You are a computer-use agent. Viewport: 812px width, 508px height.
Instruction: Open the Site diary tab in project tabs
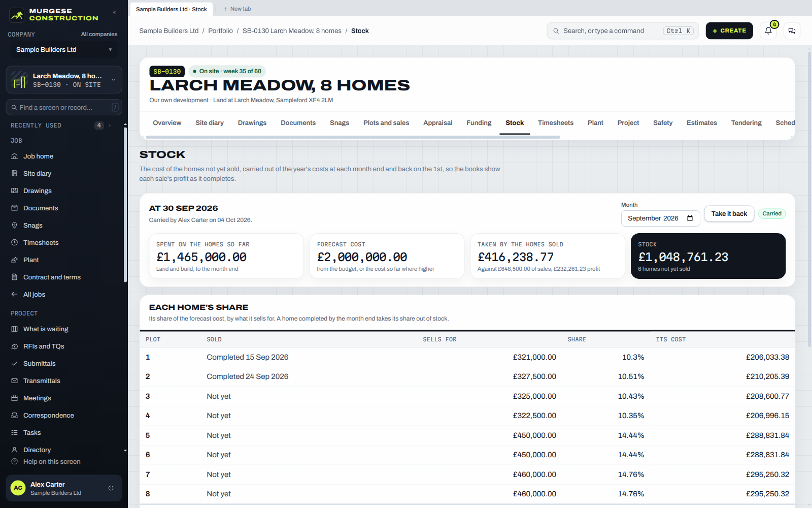tap(210, 123)
